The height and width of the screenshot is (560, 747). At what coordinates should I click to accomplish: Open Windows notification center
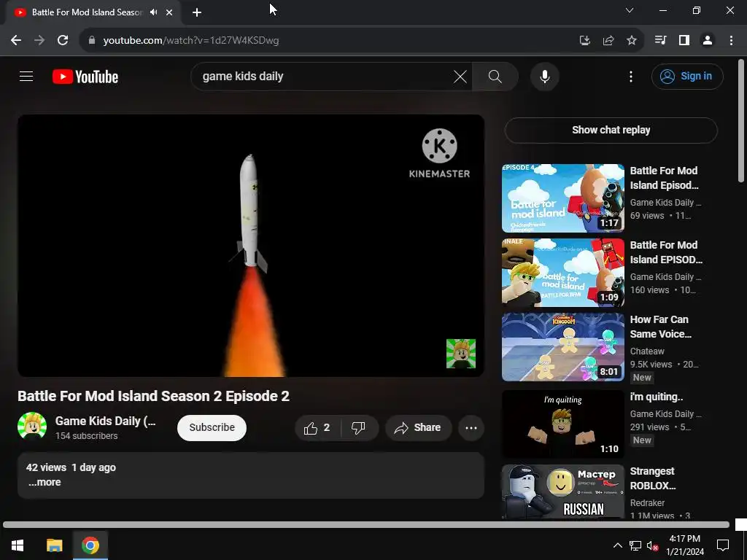pyautogui.click(x=723, y=545)
